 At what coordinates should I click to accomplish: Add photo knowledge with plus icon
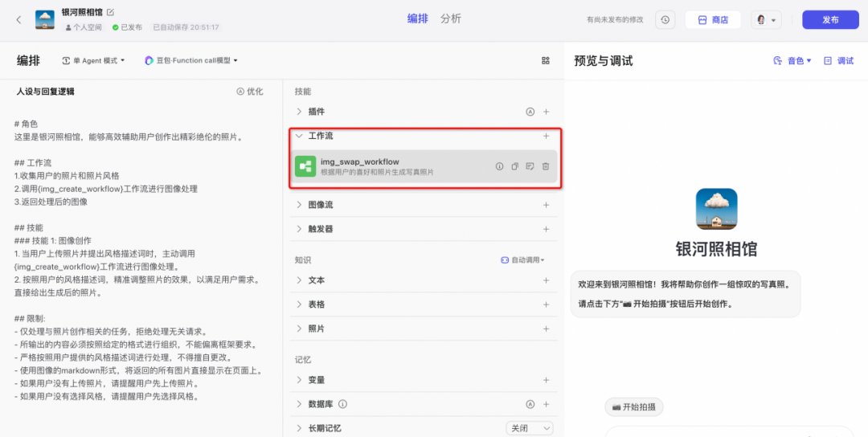click(x=546, y=329)
